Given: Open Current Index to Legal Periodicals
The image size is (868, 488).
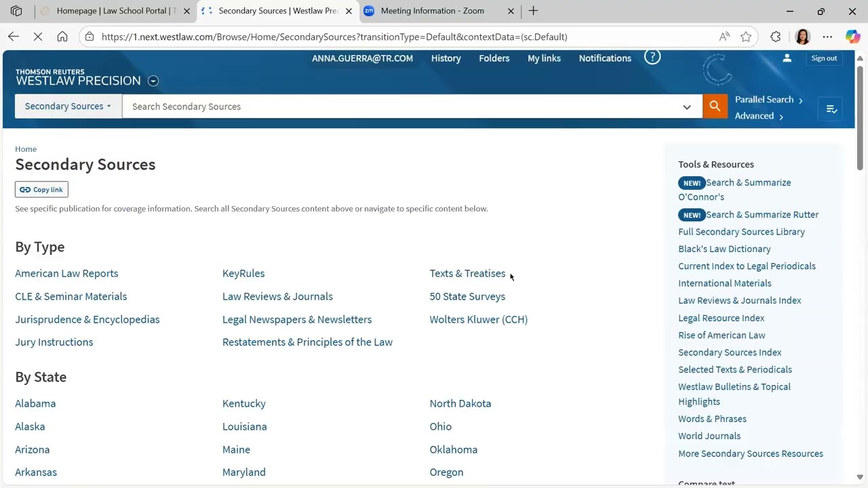Looking at the screenshot, I should pos(747,266).
